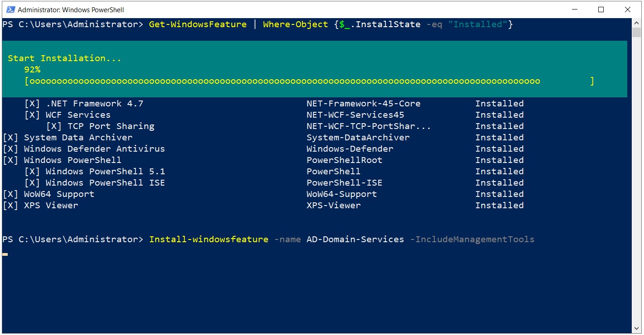Click 'Windows-Defender' name value
This screenshot has width=644, height=335.
coord(350,149)
